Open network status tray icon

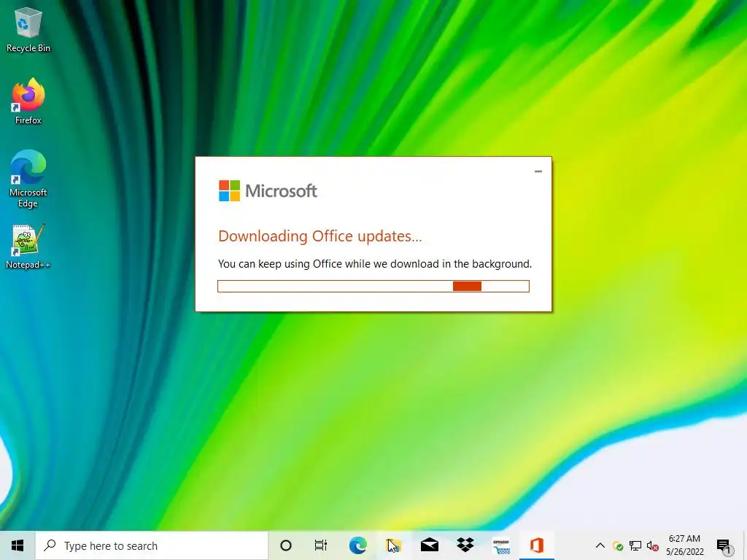(x=635, y=545)
